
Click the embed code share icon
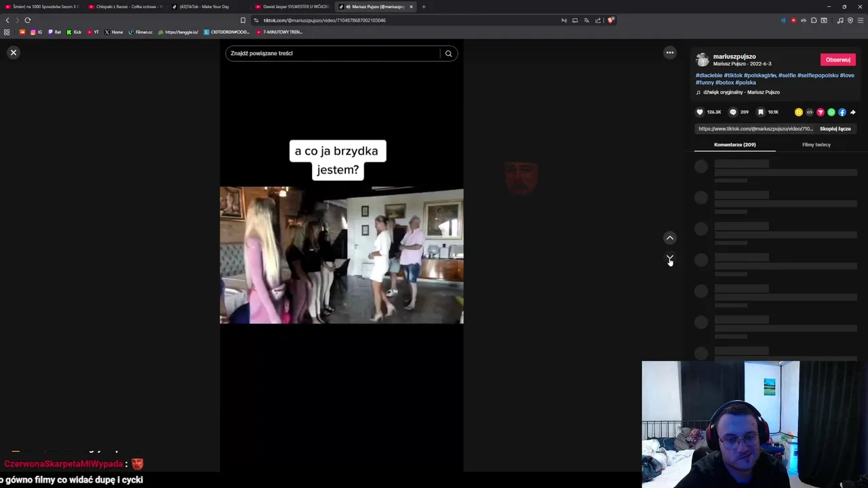tap(810, 113)
